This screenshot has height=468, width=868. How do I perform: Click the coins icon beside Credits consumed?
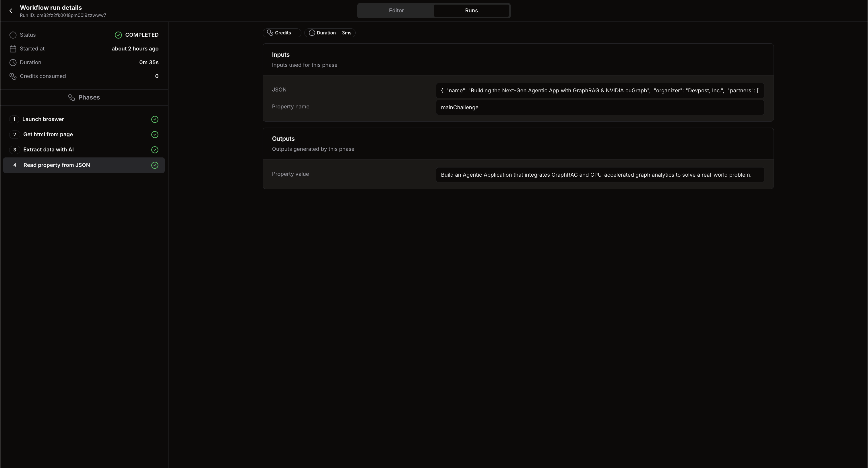click(13, 76)
